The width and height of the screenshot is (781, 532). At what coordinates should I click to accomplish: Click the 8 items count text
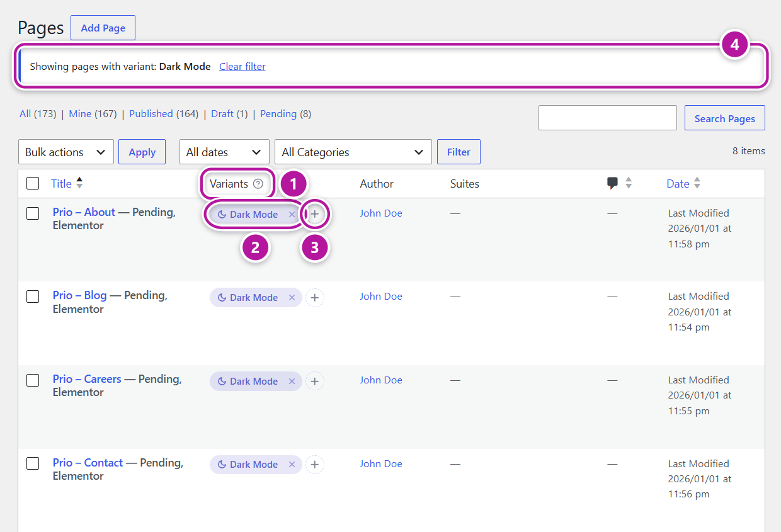749,151
